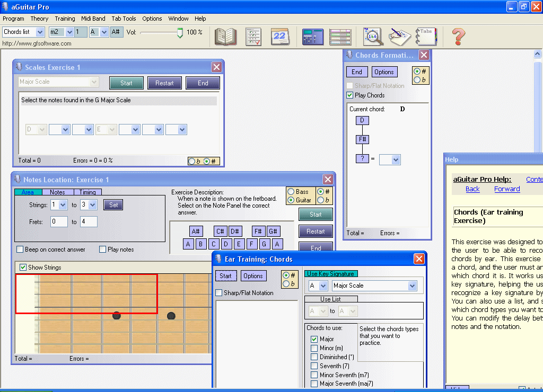Click the checklist icon in the toolbar
Image resolution: width=543 pixels, height=392 pixels.
(253, 37)
